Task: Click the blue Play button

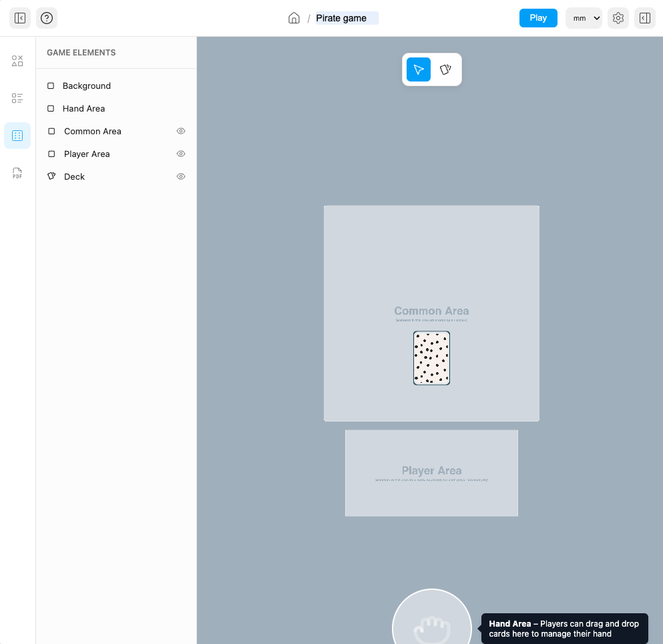Action: click(538, 18)
